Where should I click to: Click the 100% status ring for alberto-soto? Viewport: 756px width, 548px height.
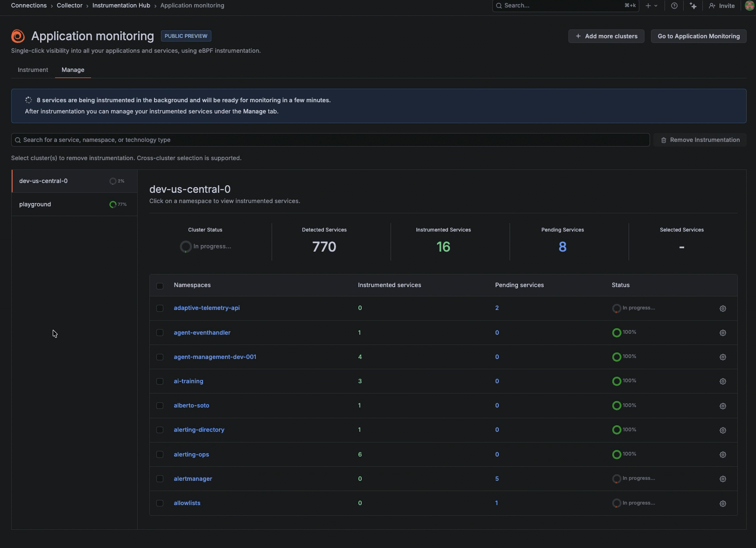tap(616, 406)
